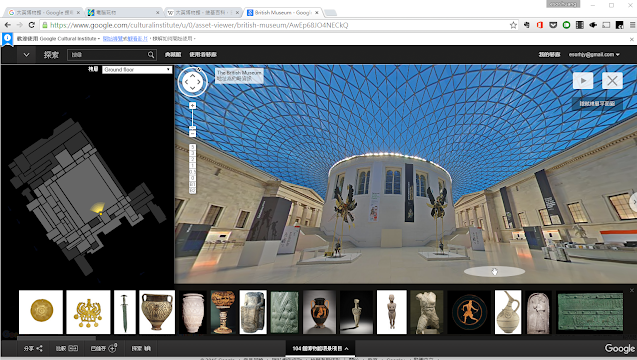Open the Ground floor dropdown
The height and width of the screenshot is (360, 637).
click(137, 69)
